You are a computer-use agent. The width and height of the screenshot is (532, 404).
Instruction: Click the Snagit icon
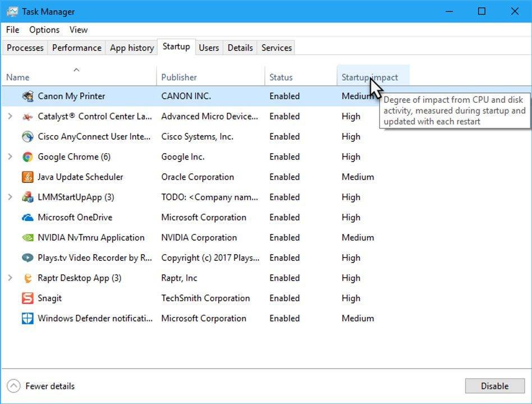tap(28, 298)
